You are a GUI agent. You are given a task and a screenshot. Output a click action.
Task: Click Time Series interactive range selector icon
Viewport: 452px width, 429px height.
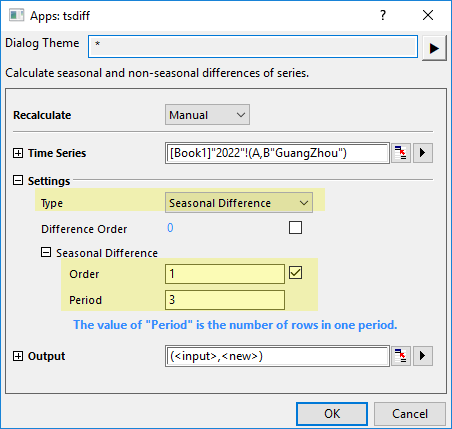coord(401,153)
